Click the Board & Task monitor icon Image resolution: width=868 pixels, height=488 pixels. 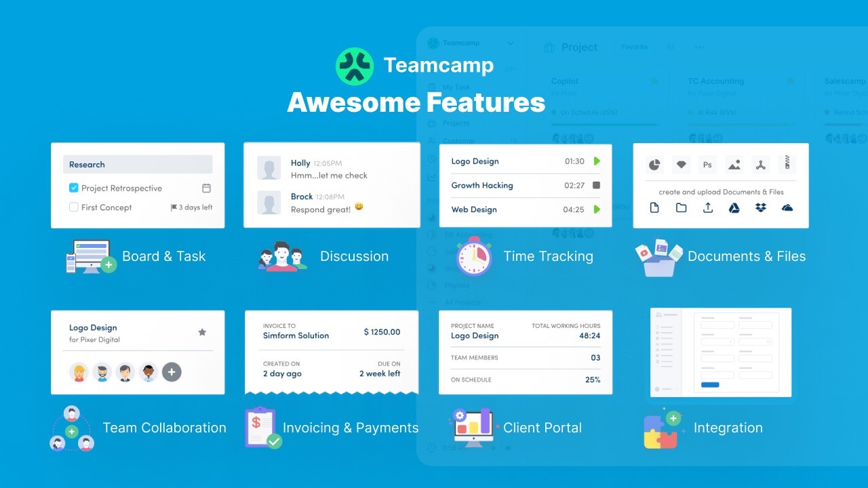point(91,256)
